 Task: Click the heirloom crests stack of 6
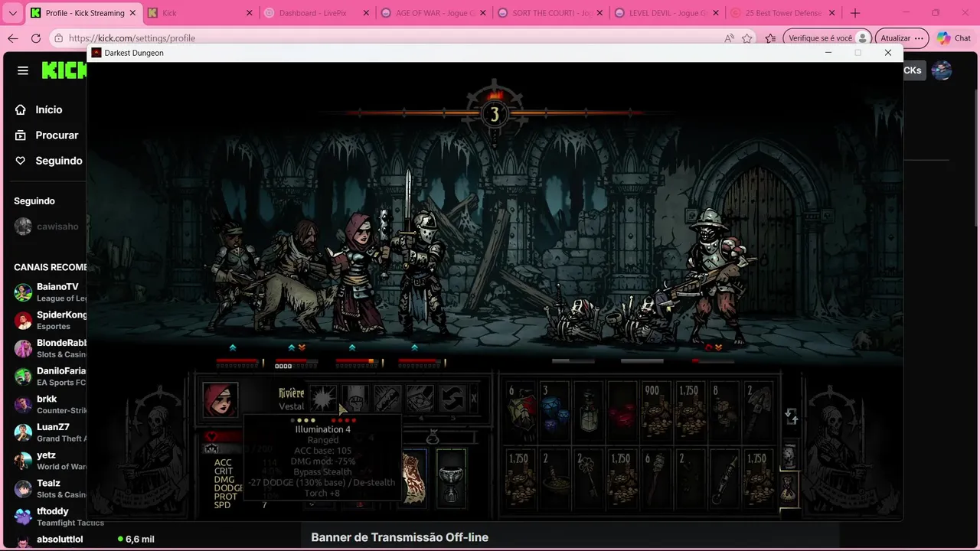[521, 411]
